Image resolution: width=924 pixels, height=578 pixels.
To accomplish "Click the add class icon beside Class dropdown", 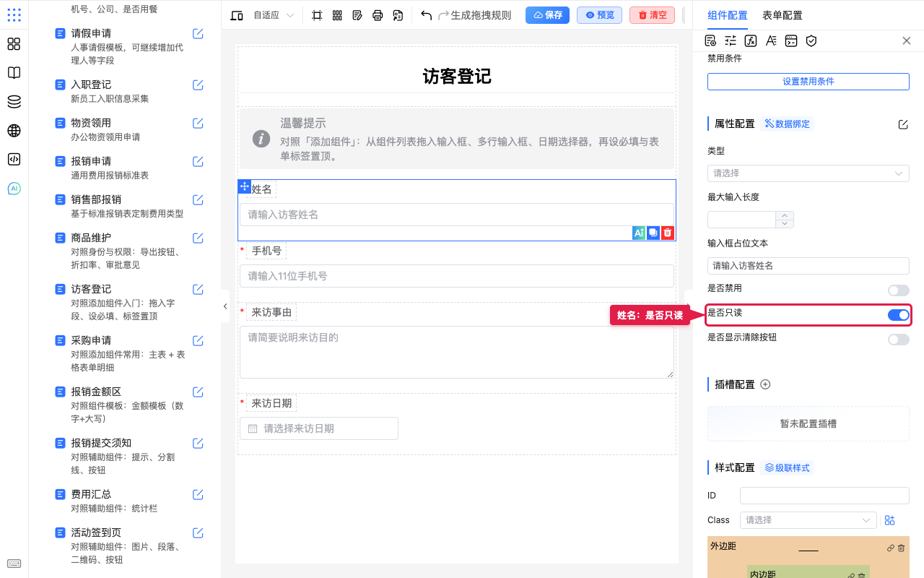I will tap(889, 520).
